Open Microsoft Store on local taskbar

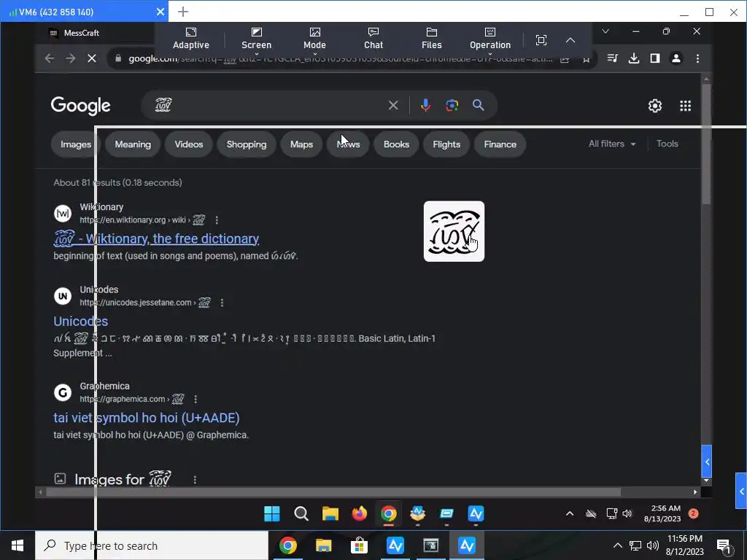359,545
